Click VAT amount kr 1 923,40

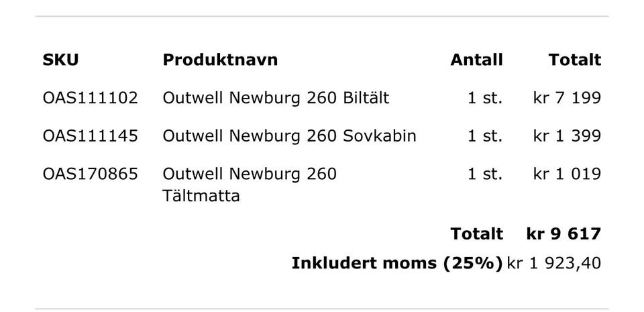554,263
